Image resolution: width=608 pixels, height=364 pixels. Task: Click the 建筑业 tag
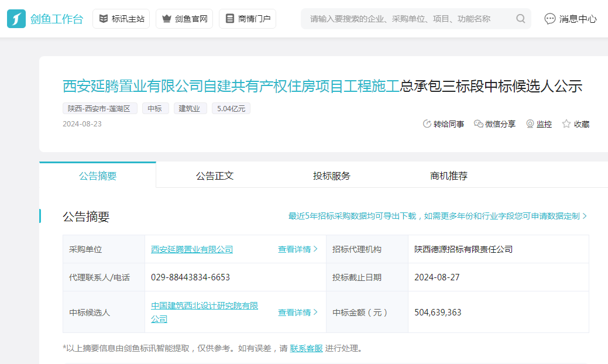point(190,108)
